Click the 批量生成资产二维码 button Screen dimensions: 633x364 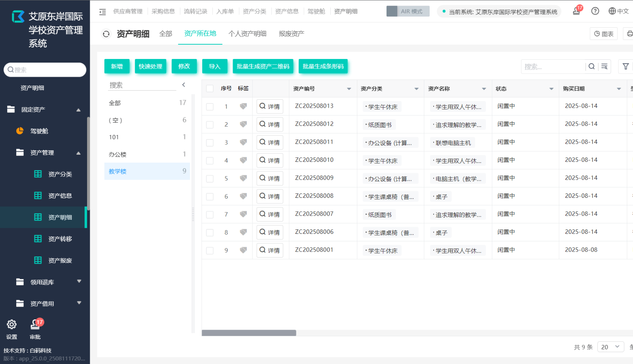point(263,66)
